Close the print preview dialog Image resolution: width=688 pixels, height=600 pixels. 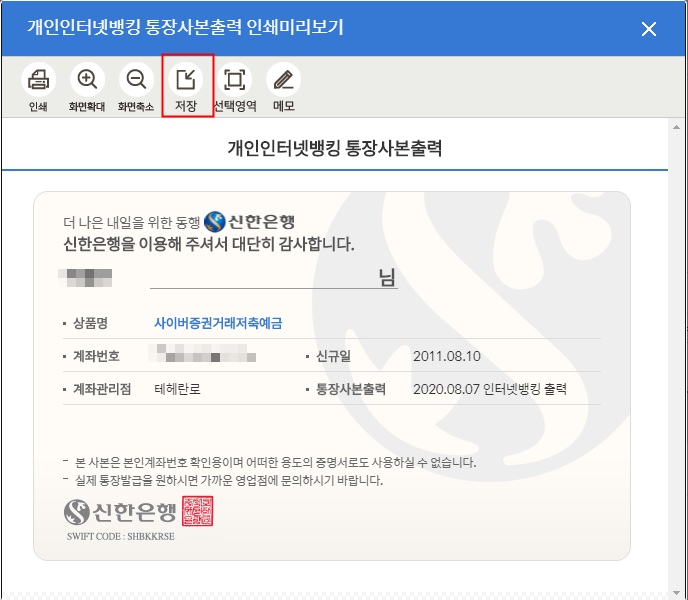click(x=649, y=29)
